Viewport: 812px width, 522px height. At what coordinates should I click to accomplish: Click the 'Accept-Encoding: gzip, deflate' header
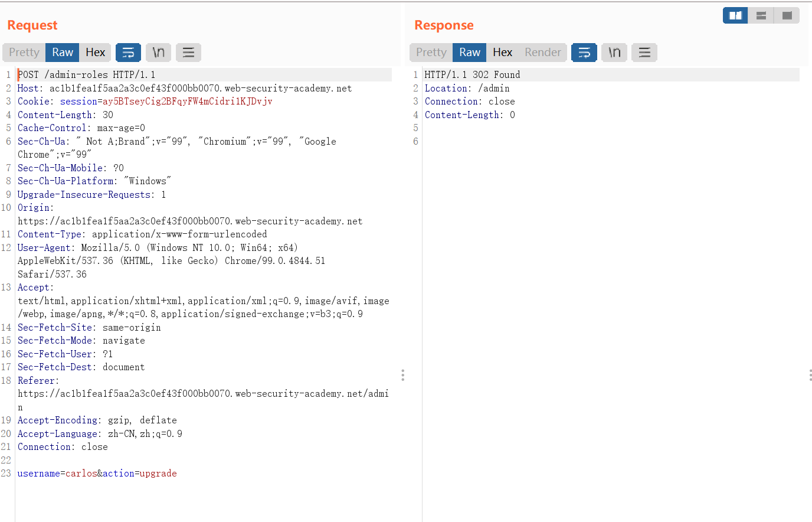97,420
